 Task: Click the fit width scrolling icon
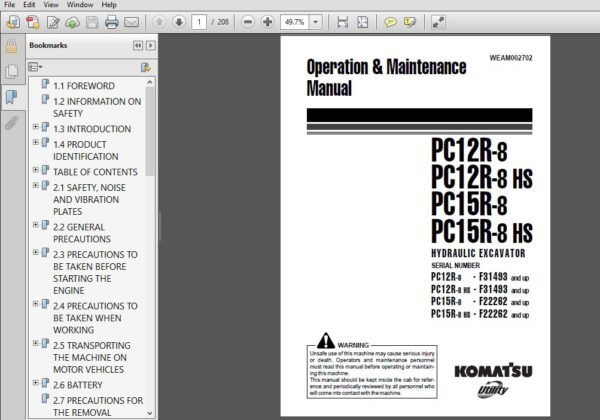coord(342,22)
